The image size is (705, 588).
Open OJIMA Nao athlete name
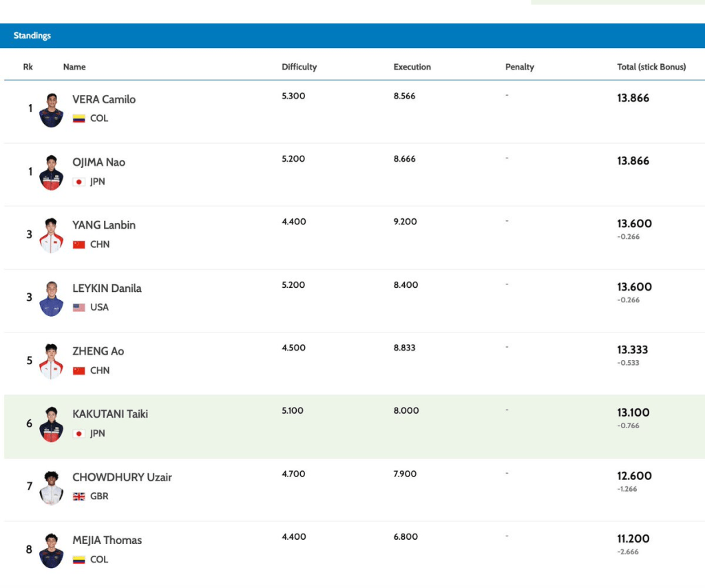tap(99, 162)
